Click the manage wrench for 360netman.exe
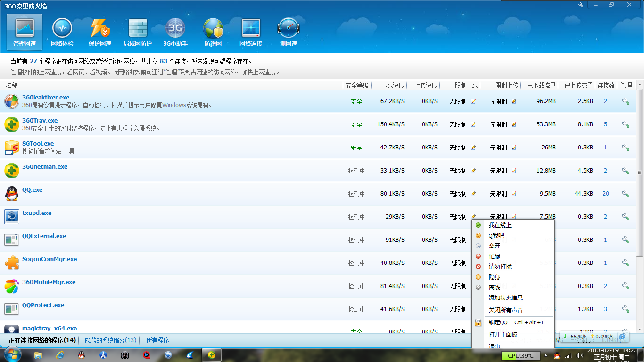Viewport: 644px width, 362px height. point(626,171)
